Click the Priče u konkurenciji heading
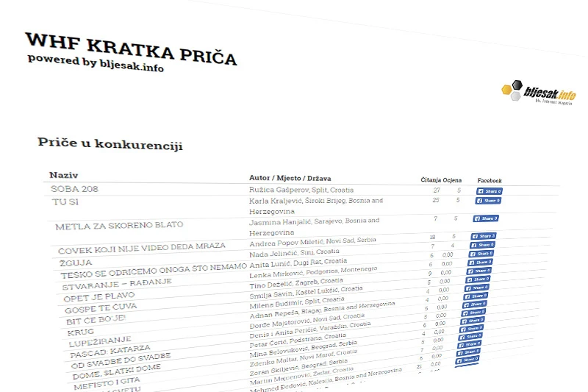 [x=110, y=143]
